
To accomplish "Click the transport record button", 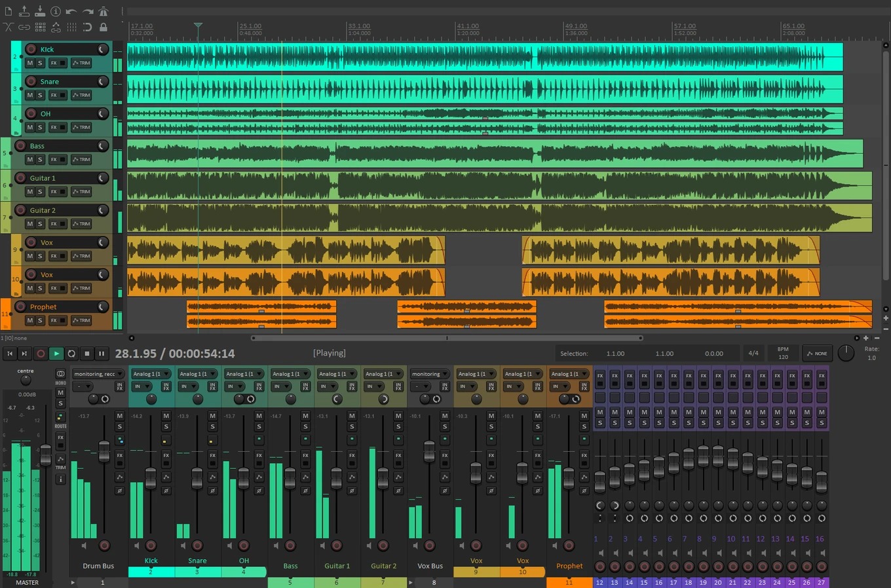I will [41, 354].
